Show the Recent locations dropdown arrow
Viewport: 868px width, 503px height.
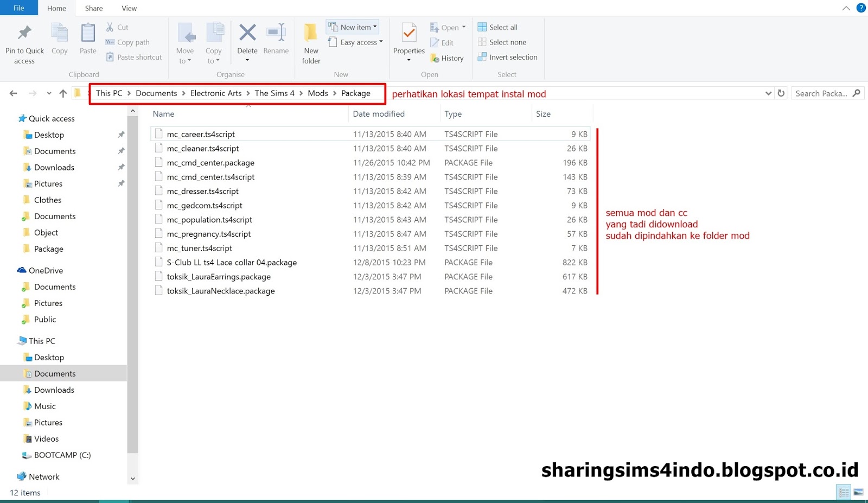[x=49, y=93]
